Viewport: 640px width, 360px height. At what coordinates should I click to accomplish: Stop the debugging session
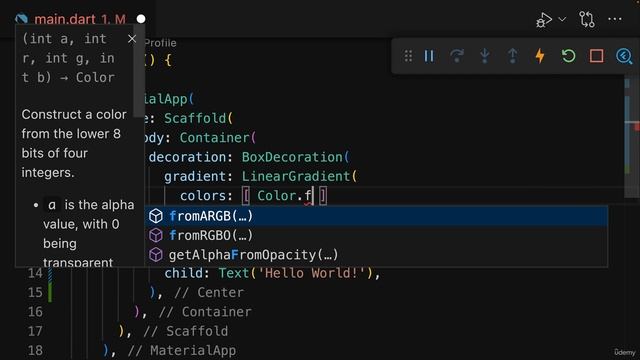(x=596, y=56)
